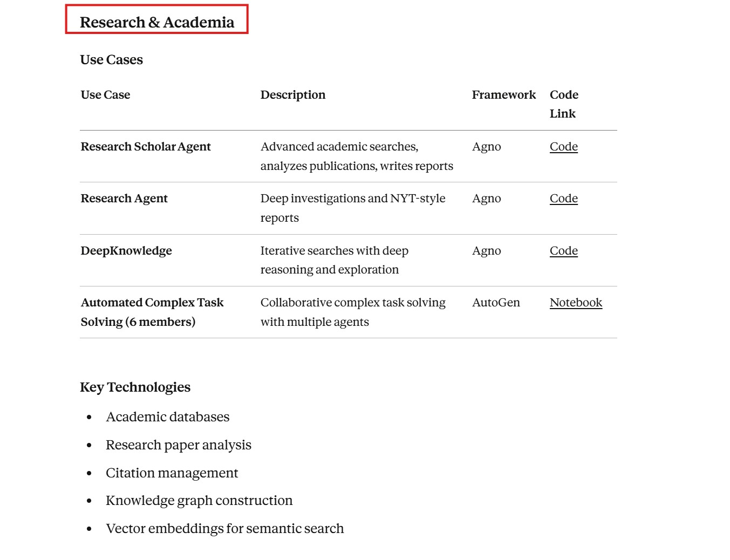Click the Framework column header

click(503, 95)
